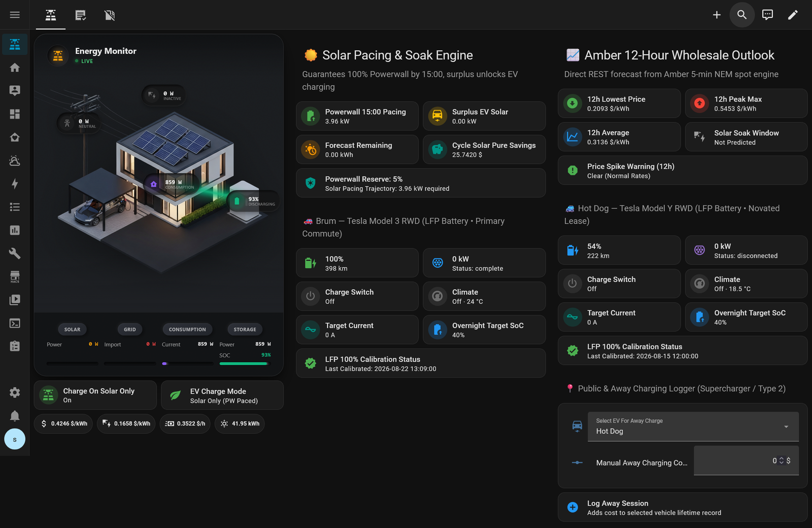Toggle Hot Dog's Climate card (18.5 °C)
Image resolution: width=812 pixels, height=528 pixels.
(x=746, y=284)
